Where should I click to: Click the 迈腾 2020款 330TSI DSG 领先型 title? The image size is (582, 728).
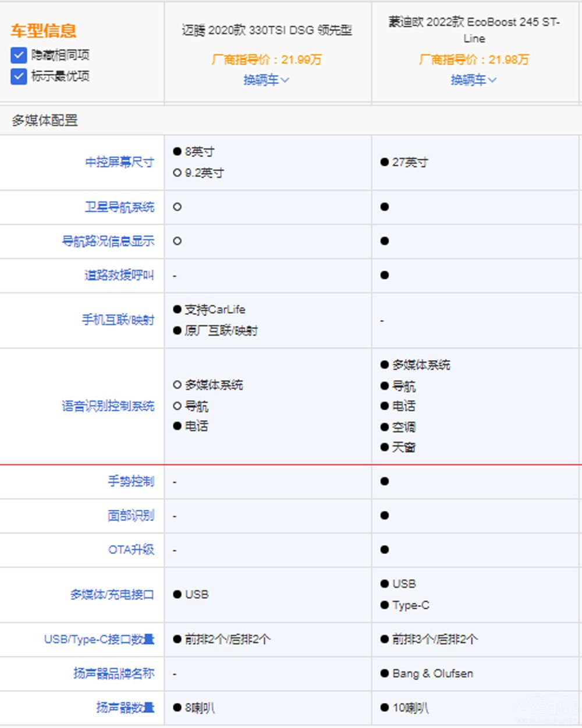[267, 30]
